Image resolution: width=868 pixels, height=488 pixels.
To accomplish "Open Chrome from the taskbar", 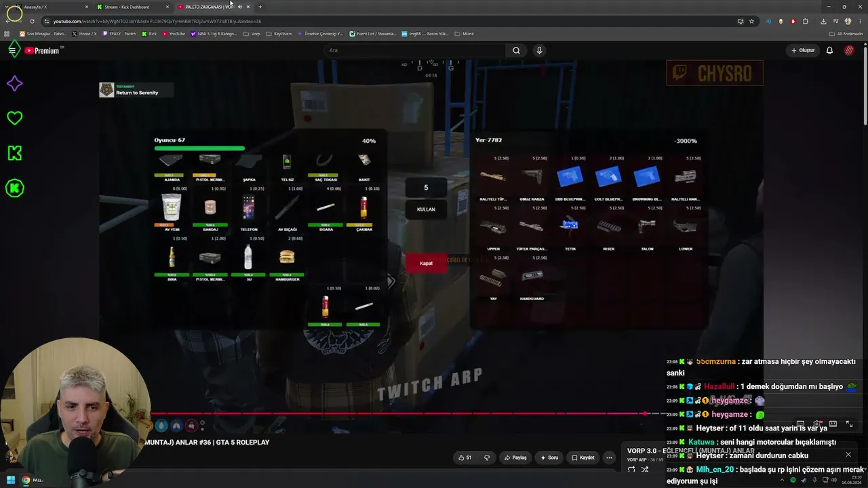I will click(26, 481).
